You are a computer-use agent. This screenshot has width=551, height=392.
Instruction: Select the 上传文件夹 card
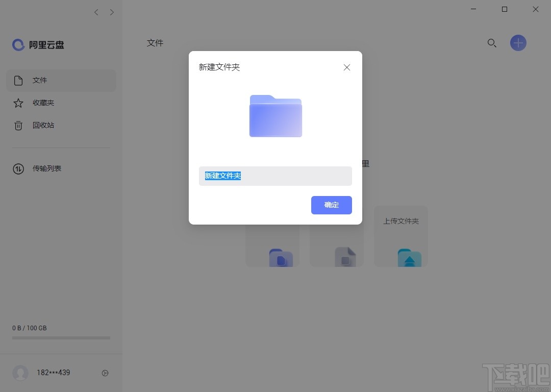[x=400, y=236]
